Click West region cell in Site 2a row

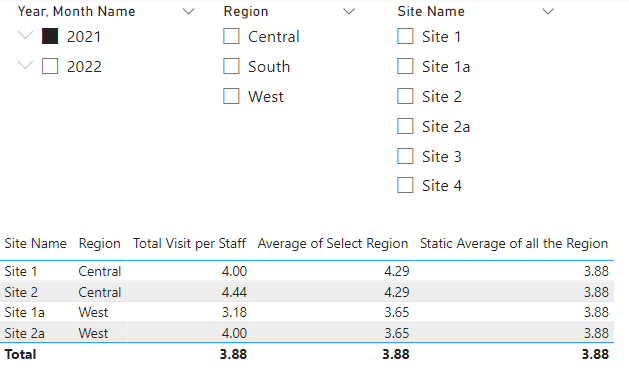pos(93,333)
